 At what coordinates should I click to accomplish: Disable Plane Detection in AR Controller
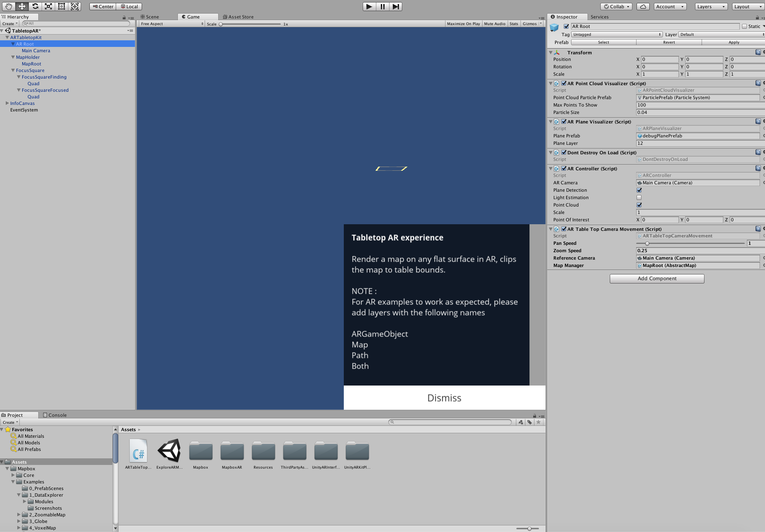click(x=639, y=190)
